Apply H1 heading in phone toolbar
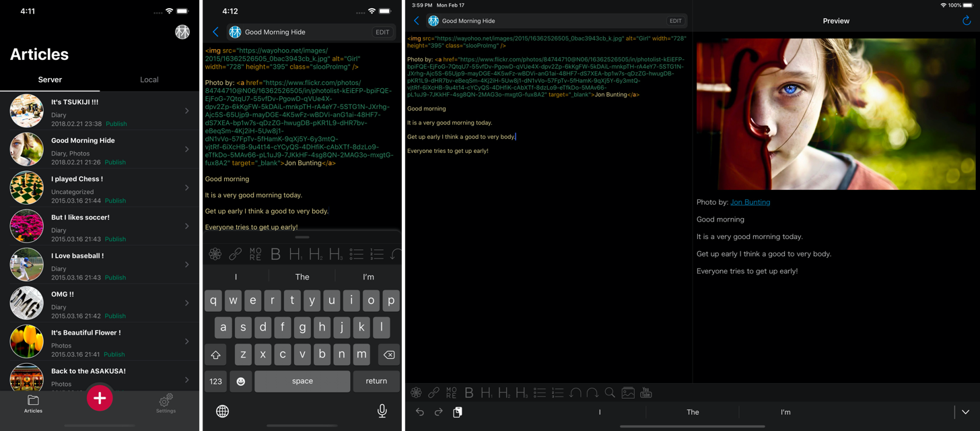Image resolution: width=980 pixels, height=431 pixels. pyautogui.click(x=295, y=254)
